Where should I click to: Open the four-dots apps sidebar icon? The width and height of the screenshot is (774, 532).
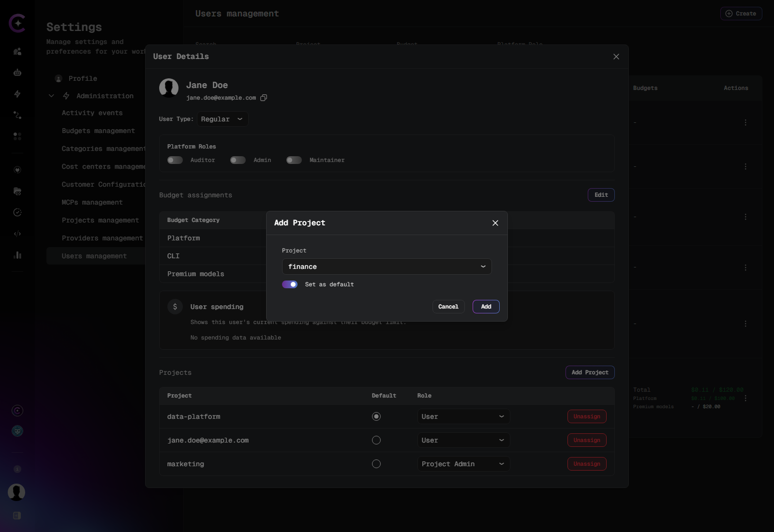pyautogui.click(x=17, y=136)
